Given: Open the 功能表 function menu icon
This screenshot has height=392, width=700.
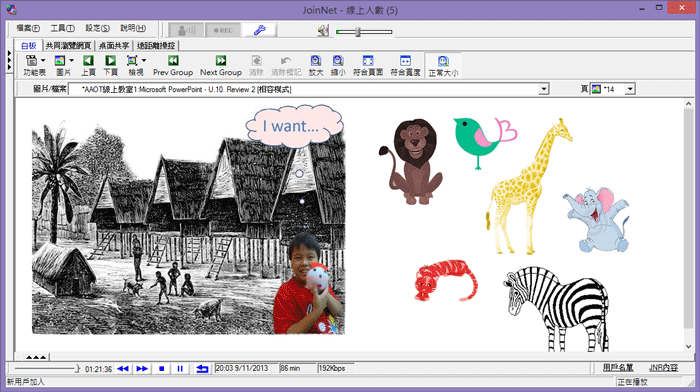Looking at the screenshot, I should [x=31, y=61].
